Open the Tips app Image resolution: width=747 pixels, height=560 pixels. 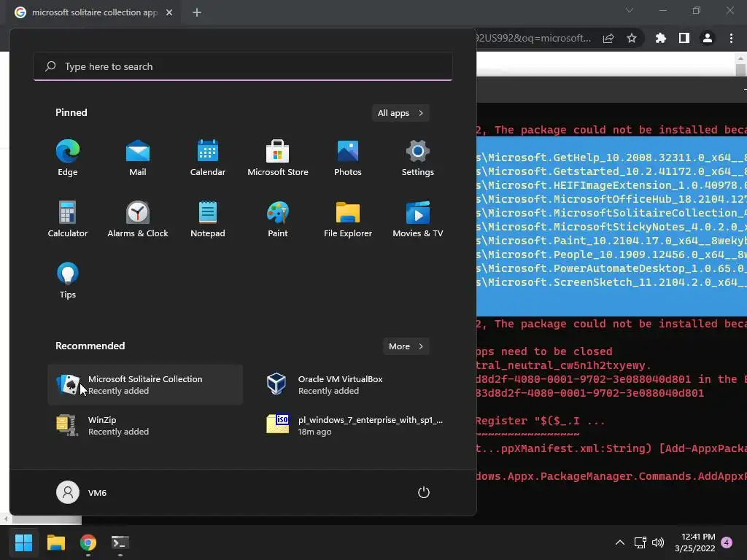pyautogui.click(x=68, y=281)
